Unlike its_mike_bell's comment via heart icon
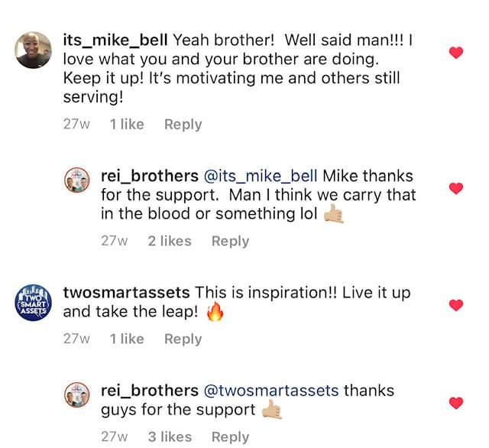The width and height of the screenshot is (489, 448). tap(456, 53)
